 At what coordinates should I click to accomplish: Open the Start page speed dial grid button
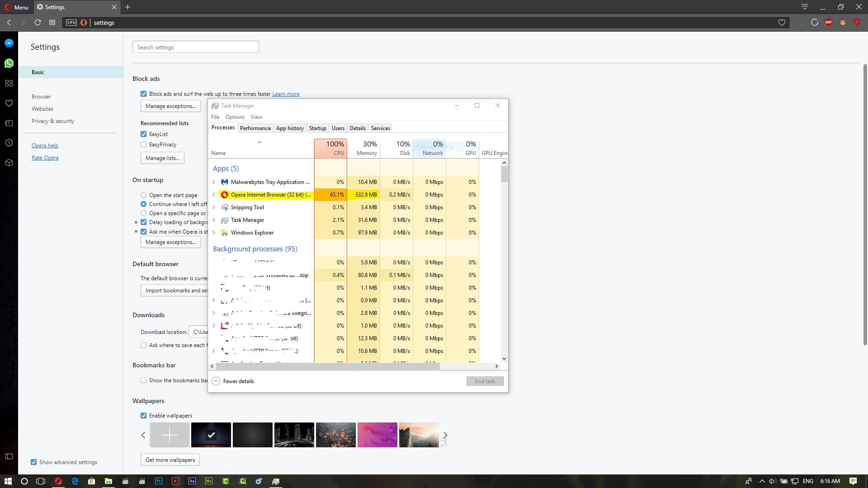52,23
